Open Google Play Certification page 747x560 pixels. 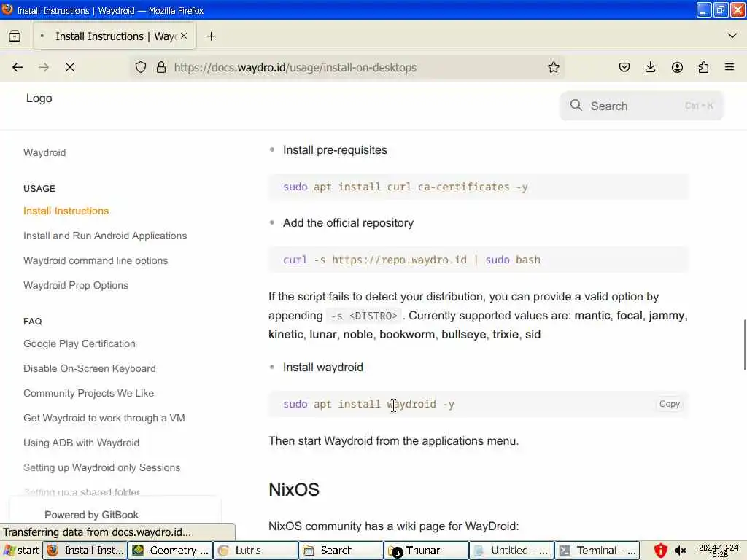pos(80,344)
